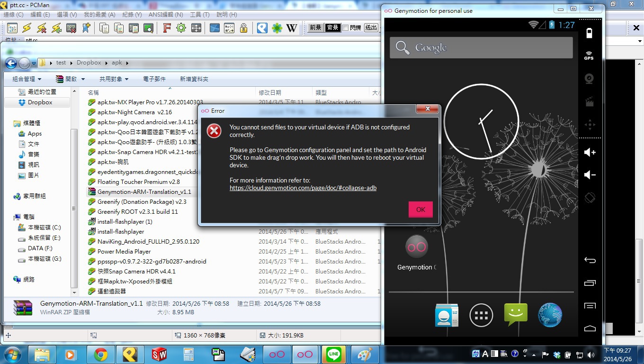644x364 pixels.
Task: Open Android Contacts app icon
Action: [447, 315]
